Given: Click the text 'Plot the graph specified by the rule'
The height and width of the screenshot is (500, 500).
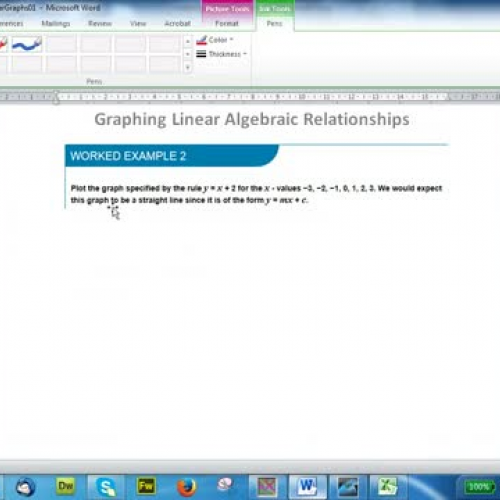Looking at the screenshot, I should [136, 188].
